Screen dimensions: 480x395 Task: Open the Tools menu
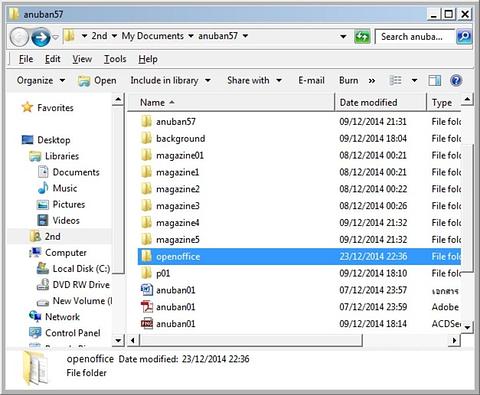tap(115, 59)
